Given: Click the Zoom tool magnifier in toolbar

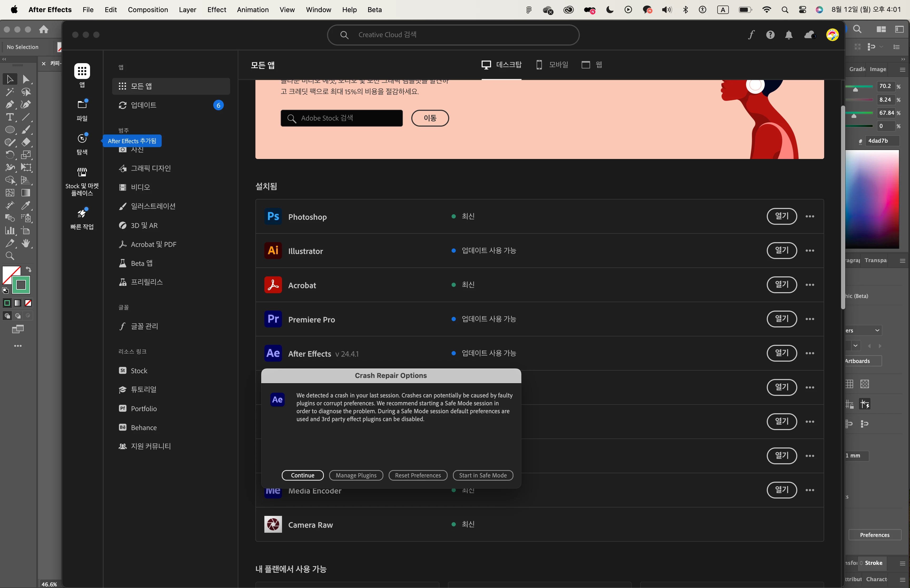Looking at the screenshot, I should pyautogui.click(x=9, y=256).
